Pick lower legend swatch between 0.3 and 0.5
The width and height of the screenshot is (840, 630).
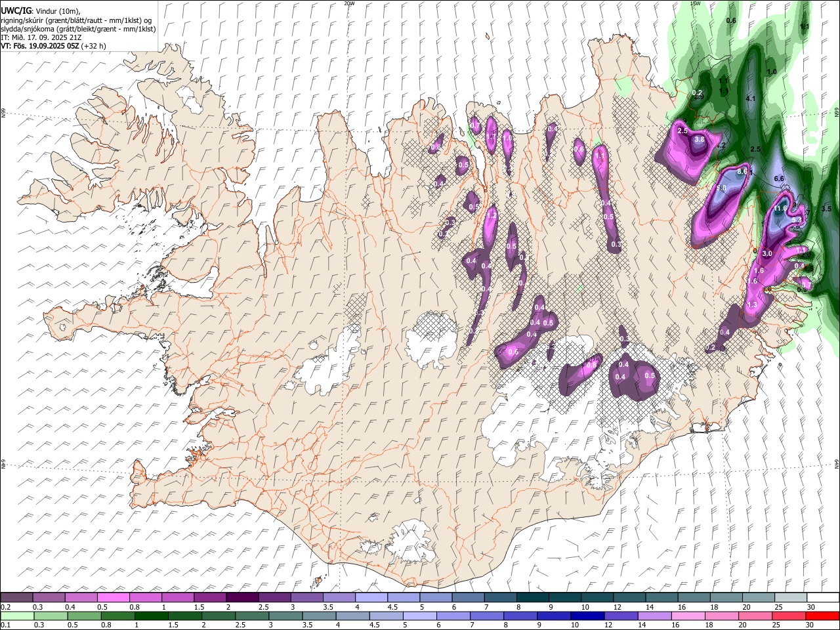pyautogui.click(x=51, y=616)
